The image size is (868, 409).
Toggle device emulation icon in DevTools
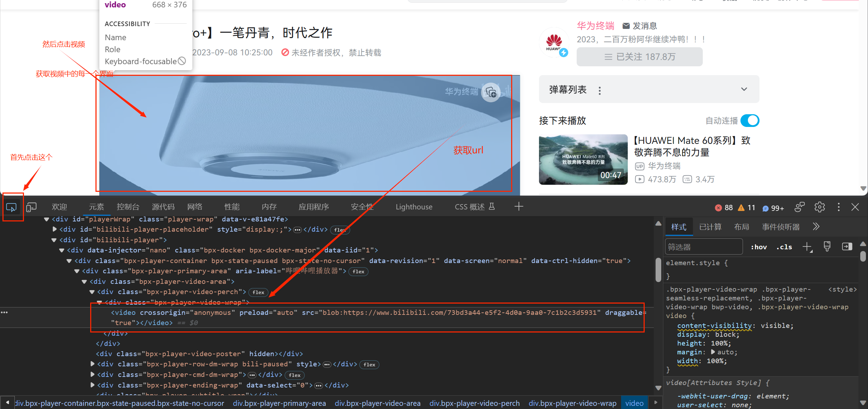31,207
